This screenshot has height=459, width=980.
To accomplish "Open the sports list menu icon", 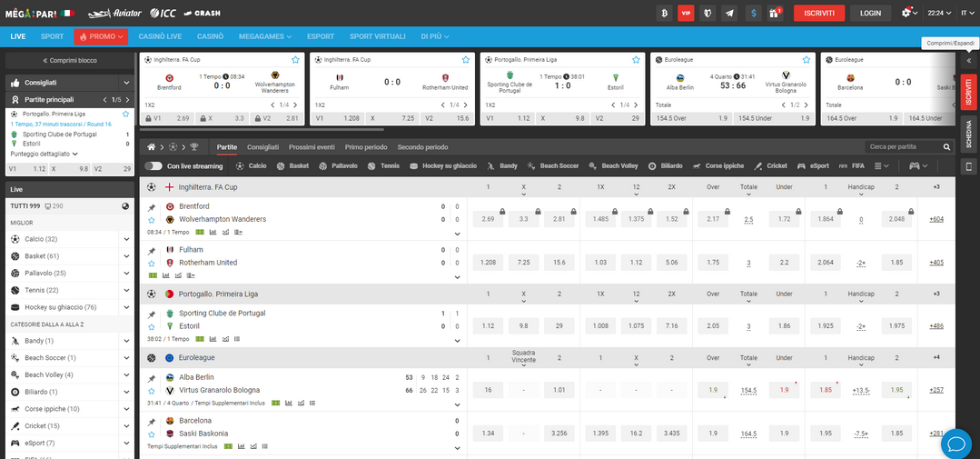I will tap(881, 165).
